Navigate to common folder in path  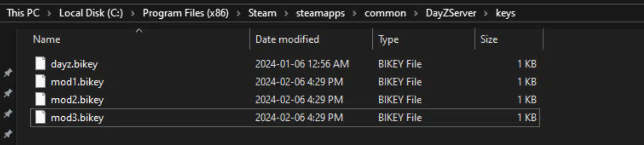385,13
